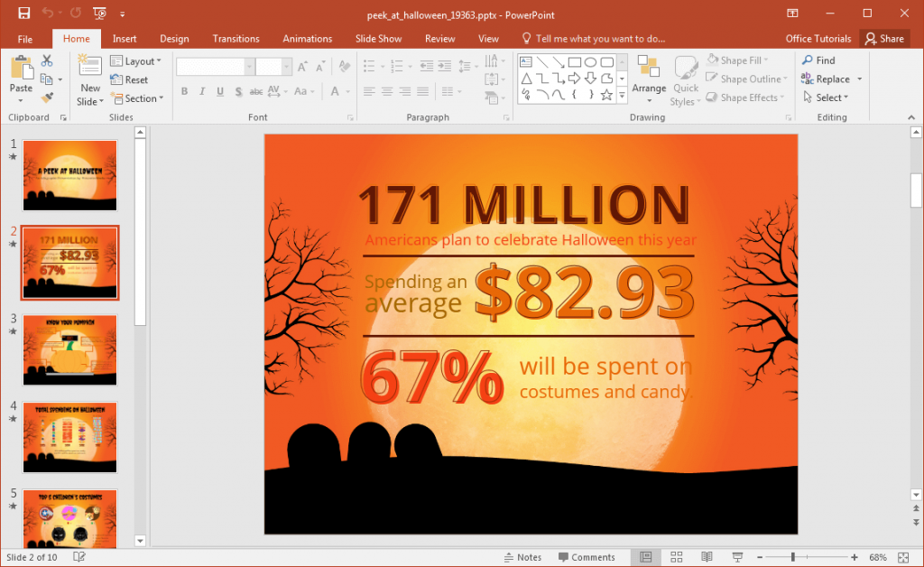Select the Center alignment icon
The image size is (924, 567).
[x=389, y=91]
